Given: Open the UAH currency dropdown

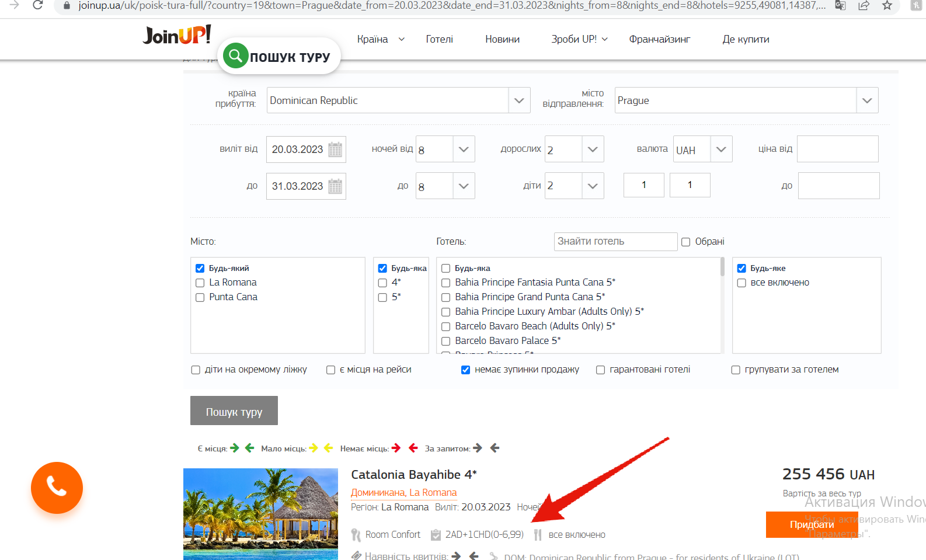Looking at the screenshot, I should [721, 149].
